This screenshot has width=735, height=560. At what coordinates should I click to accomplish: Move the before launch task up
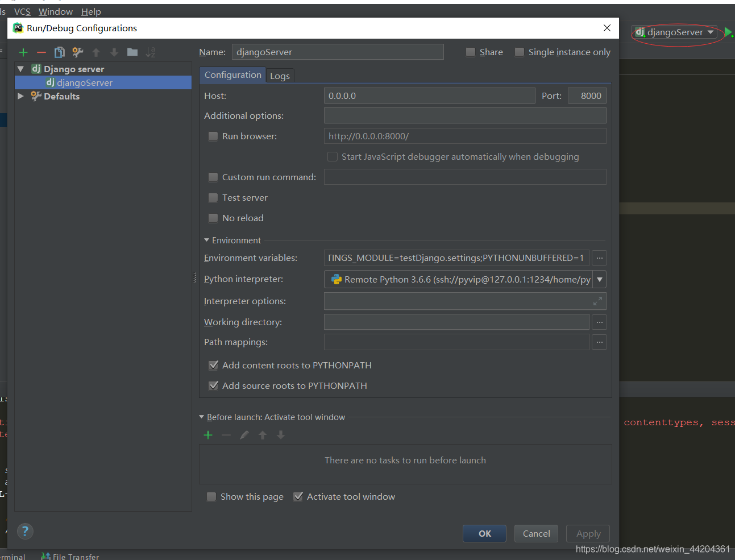tap(263, 435)
